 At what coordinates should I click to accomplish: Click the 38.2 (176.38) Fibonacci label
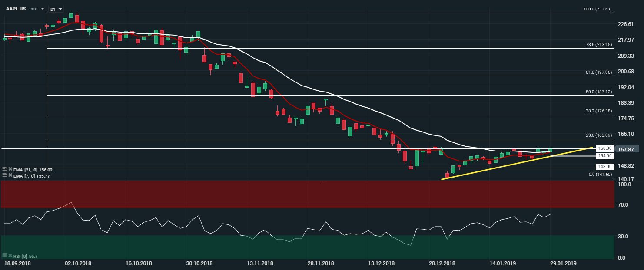pos(598,111)
